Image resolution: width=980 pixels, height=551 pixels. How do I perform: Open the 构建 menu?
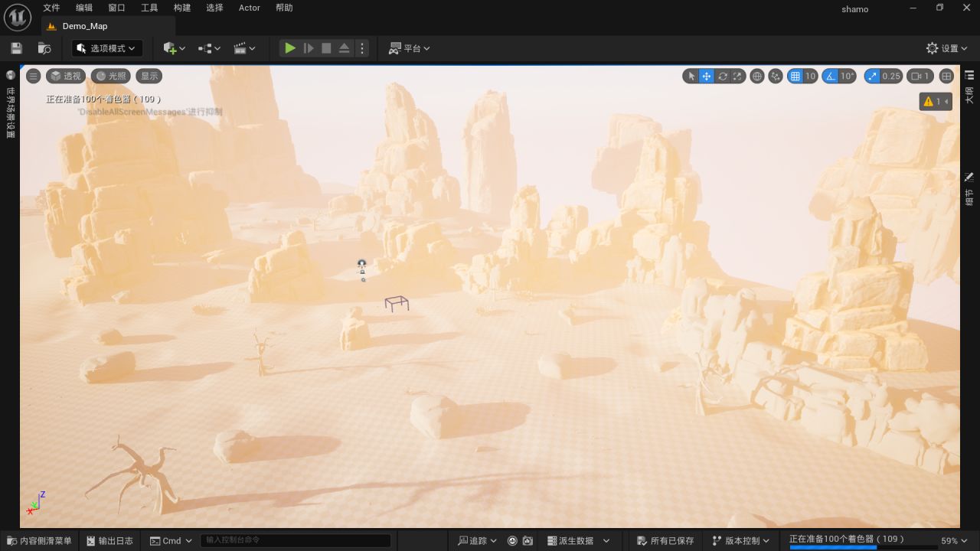tap(182, 8)
